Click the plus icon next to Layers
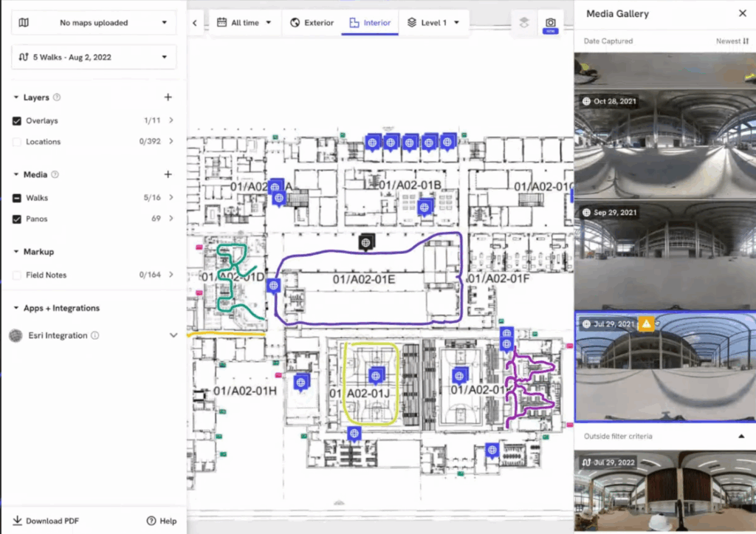 coord(168,97)
